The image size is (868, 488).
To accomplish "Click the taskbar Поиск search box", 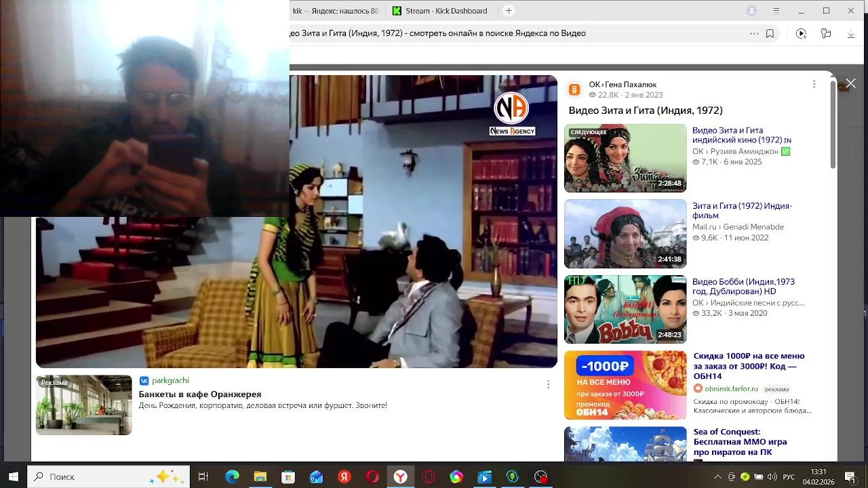I will click(108, 476).
